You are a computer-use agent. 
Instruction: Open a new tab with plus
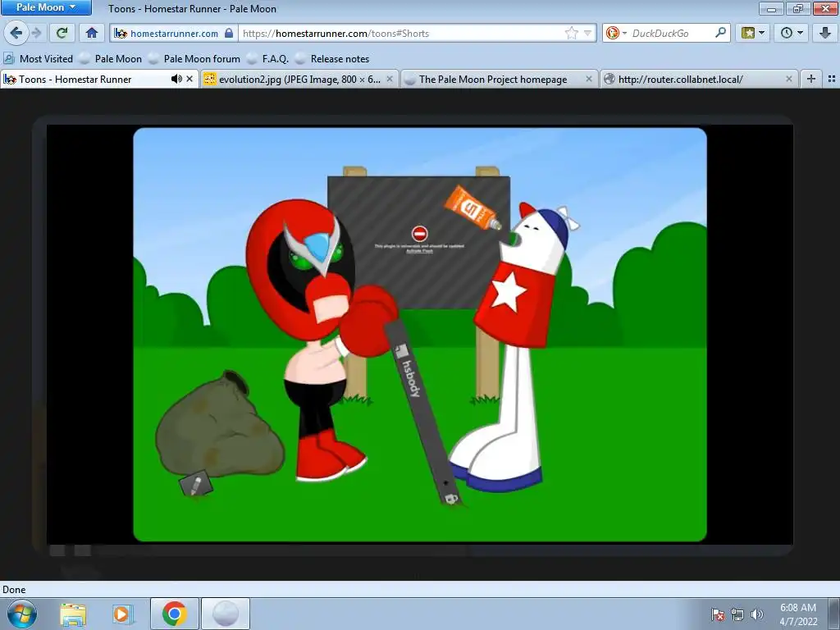point(811,80)
